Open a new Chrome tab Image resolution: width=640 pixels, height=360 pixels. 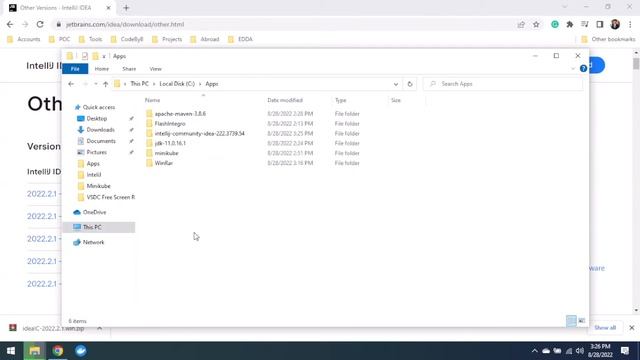(126, 8)
